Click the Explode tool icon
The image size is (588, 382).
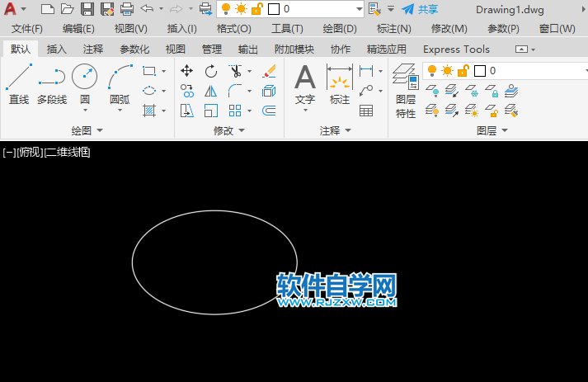[x=269, y=91]
